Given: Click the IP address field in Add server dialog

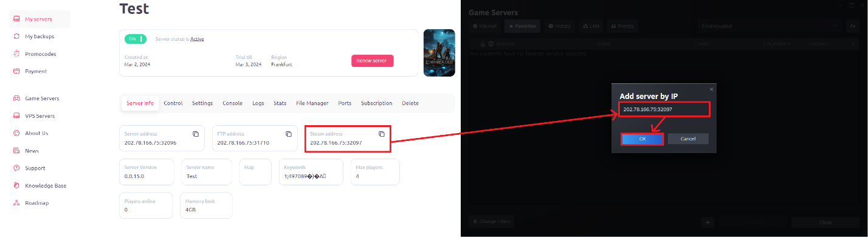Looking at the screenshot, I should pyautogui.click(x=664, y=110).
